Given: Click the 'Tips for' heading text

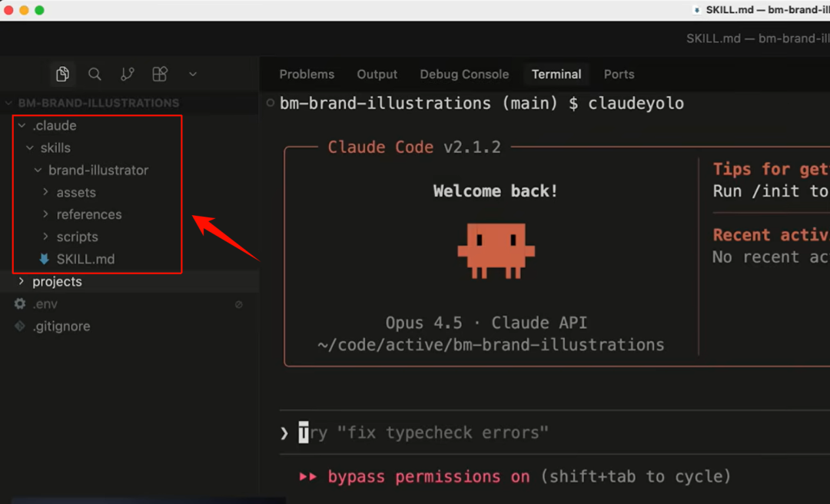Looking at the screenshot, I should 751,169.
